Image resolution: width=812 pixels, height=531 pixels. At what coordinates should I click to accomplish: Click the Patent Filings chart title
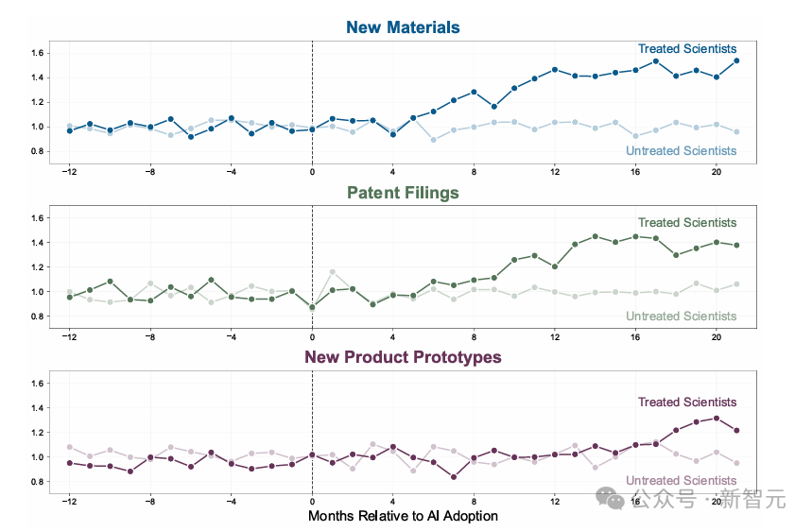tap(403, 193)
